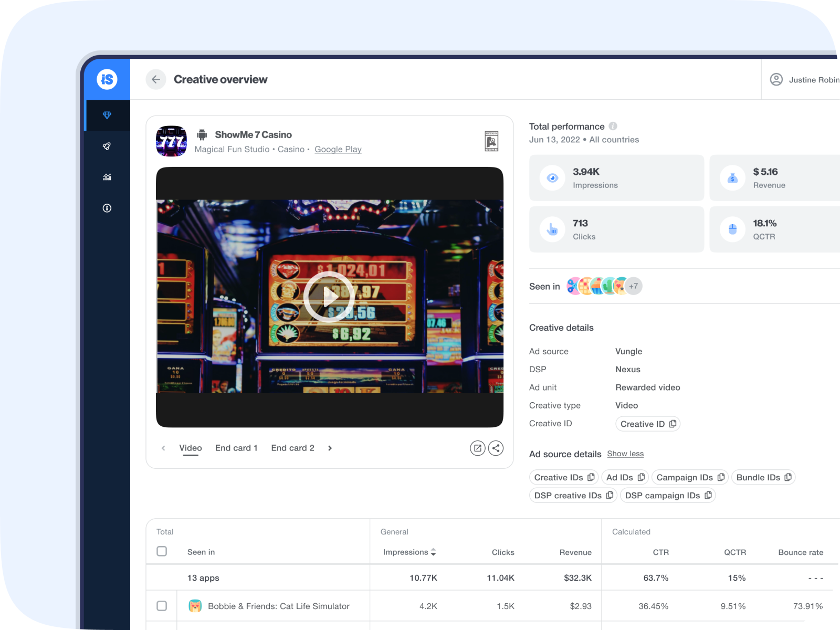Screen dimensions: 840x630
Task: Click the Revenue column header
Action: (575, 552)
